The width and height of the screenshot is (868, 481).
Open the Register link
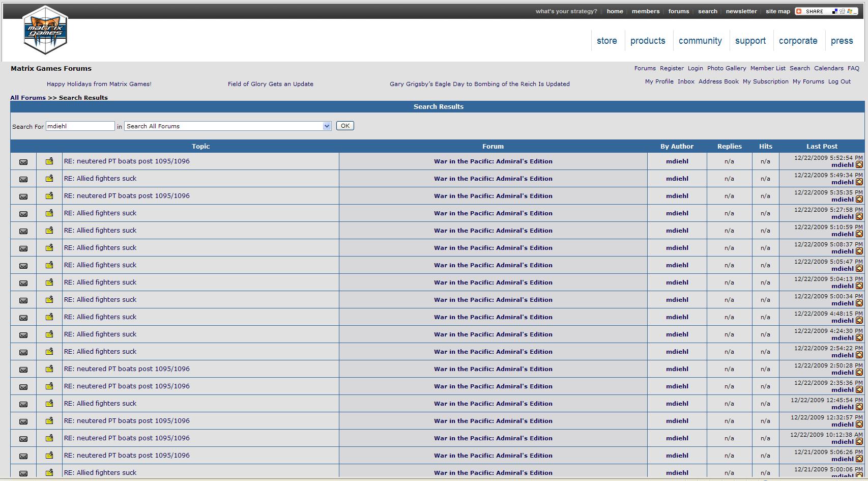672,68
